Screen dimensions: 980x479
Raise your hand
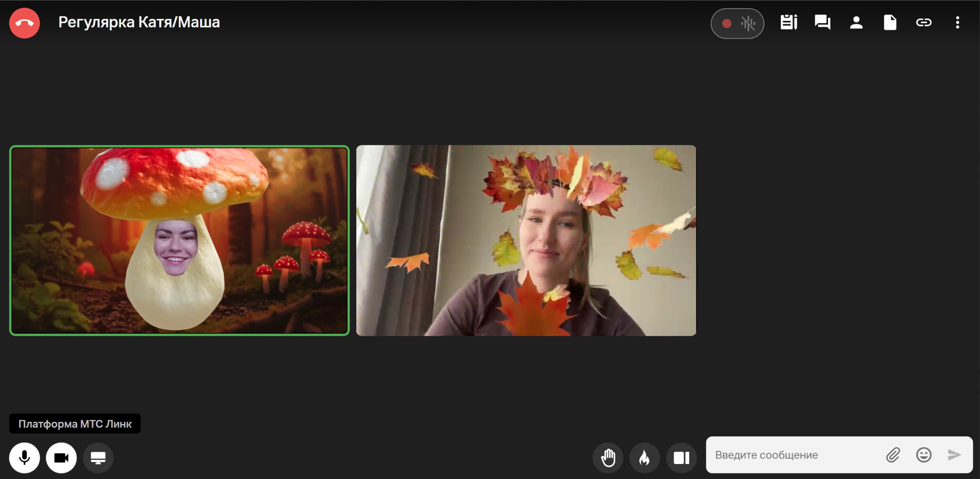pyautogui.click(x=608, y=458)
